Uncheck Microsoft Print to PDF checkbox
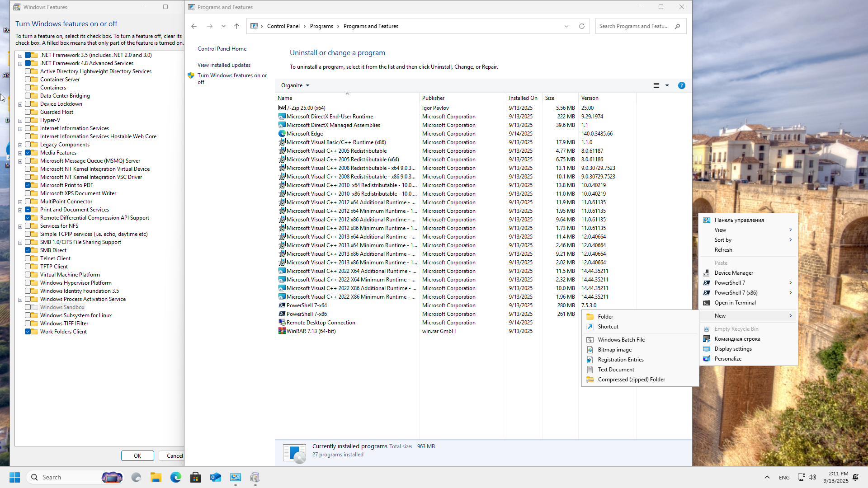The image size is (868, 488). pos(28,185)
